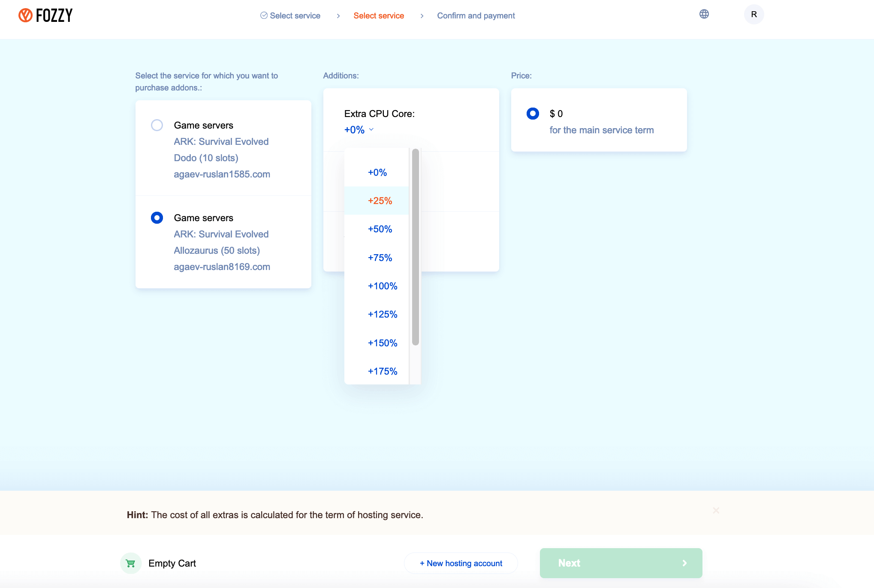Choose +25% from CPU core list

click(380, 201)
